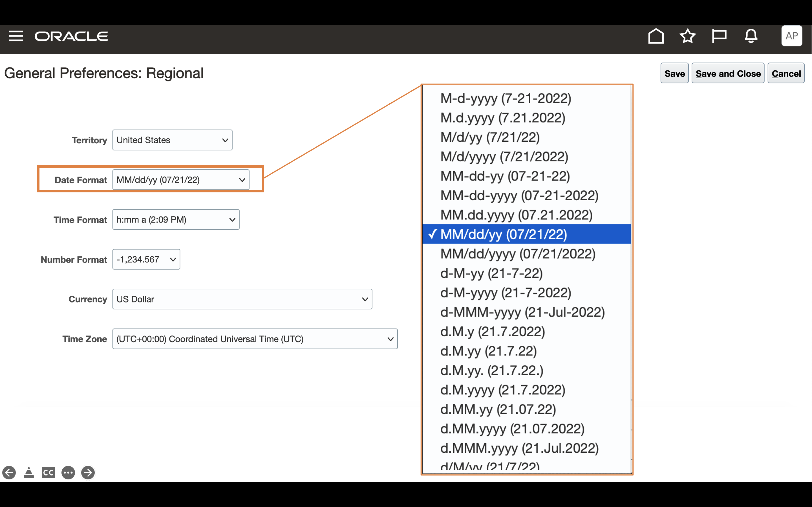This screenshot has height=507, width=812.
Task: Choose MM/dd/yyyy (07/21/2022) date format
Action: (517, 254)
